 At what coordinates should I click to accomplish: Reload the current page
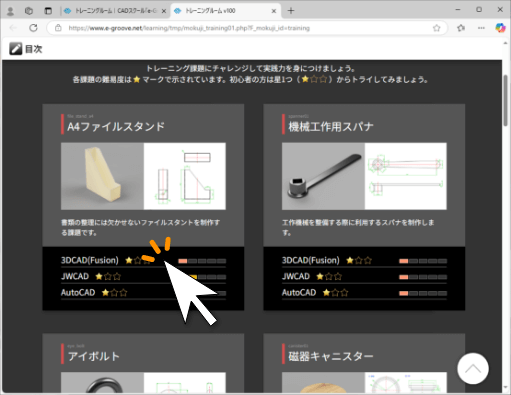(x=33, y=28)
